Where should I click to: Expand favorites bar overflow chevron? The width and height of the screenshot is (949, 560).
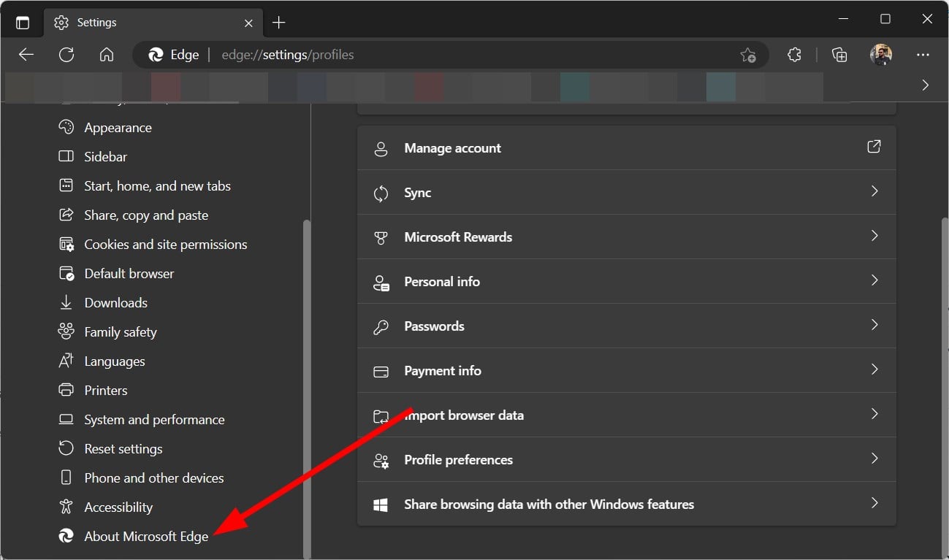(926, 85)
